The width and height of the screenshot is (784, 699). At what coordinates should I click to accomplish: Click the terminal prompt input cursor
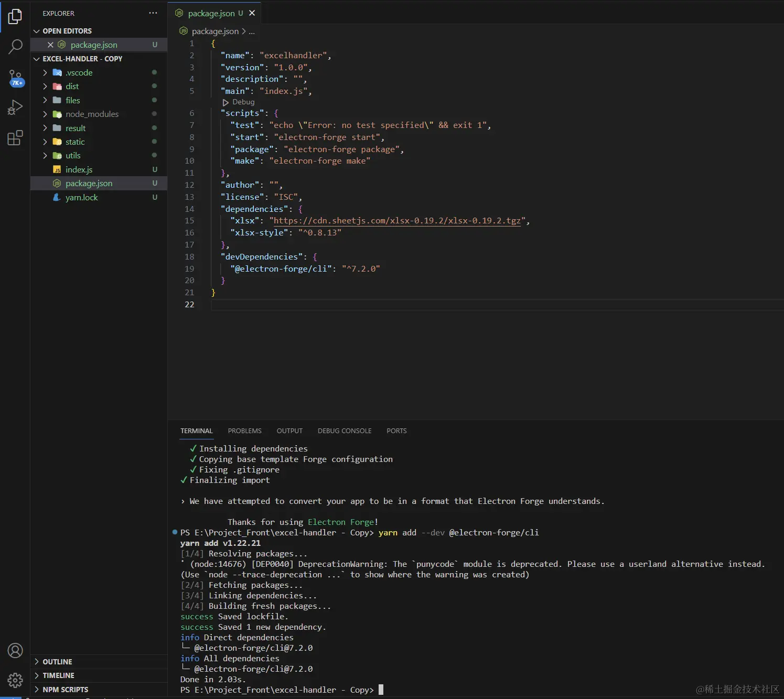tap(381, 690)
